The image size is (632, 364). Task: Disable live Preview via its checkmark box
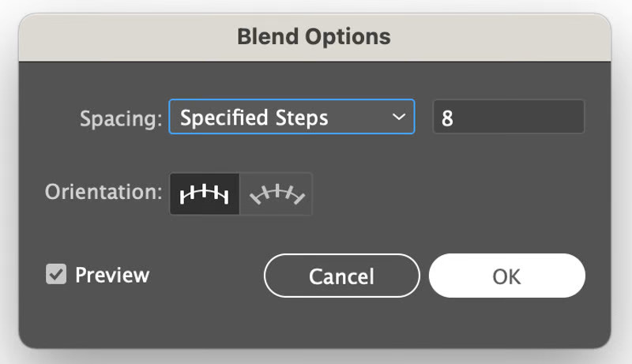pos(56,275)
